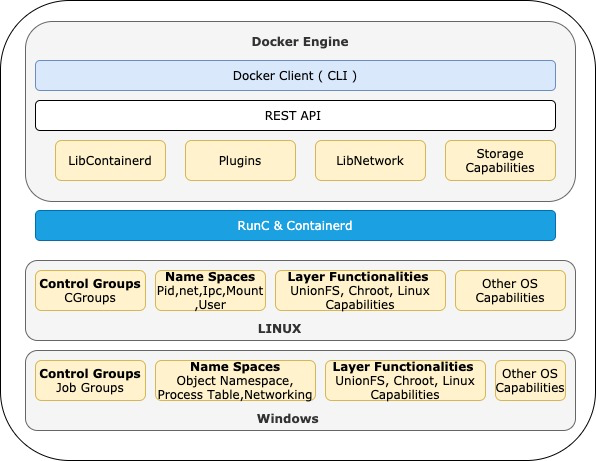Screen dimensions: 596x461
Task: Select the Storage Capabilities block
Action: [x=500, y=160]
